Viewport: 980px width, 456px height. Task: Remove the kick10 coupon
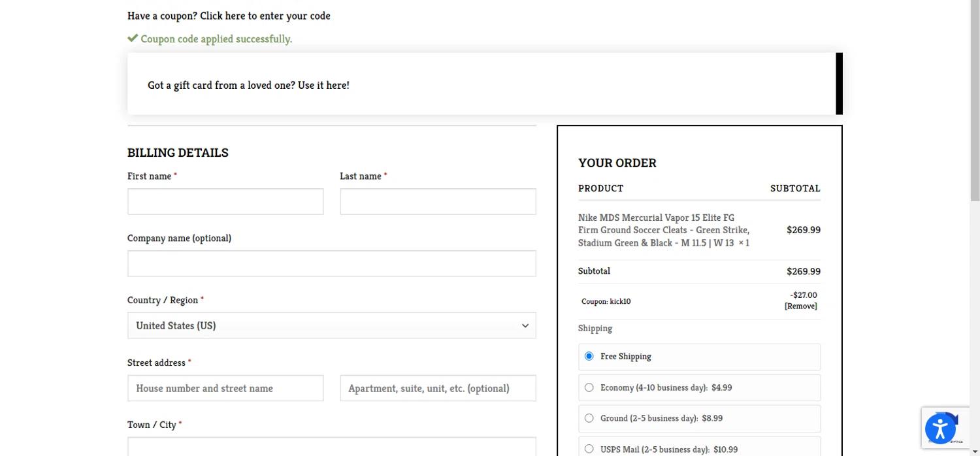(800, 306)
